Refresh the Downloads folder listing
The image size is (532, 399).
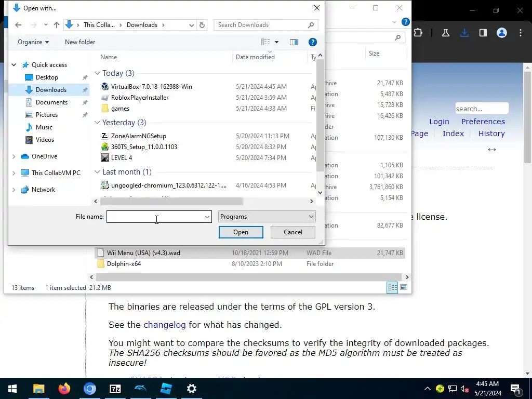point(202,25)
